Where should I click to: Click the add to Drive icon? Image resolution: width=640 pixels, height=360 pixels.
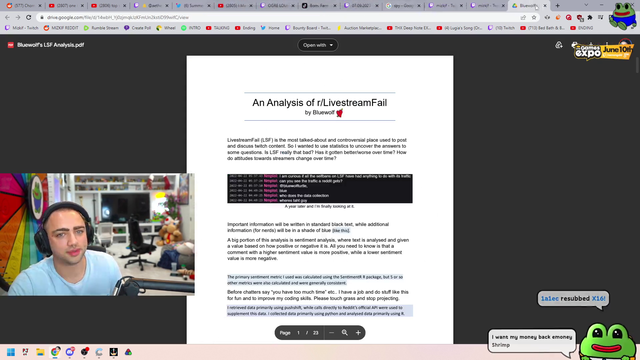tap(558, 45)
